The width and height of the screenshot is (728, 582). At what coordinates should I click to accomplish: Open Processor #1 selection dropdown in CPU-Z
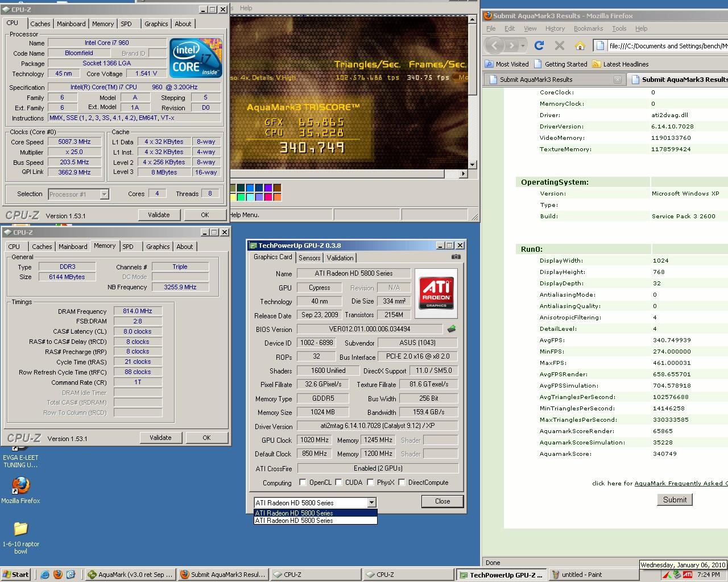(104, 194)
